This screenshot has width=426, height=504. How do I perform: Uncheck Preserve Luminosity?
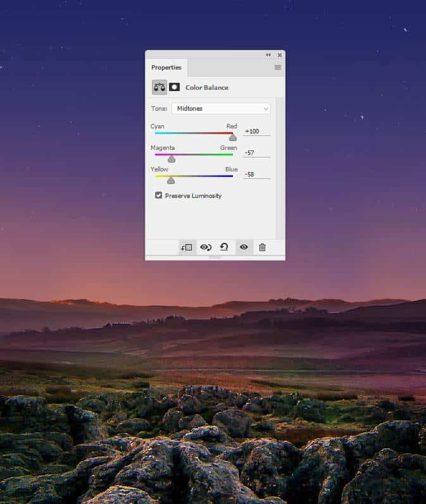tap(159, 195)
